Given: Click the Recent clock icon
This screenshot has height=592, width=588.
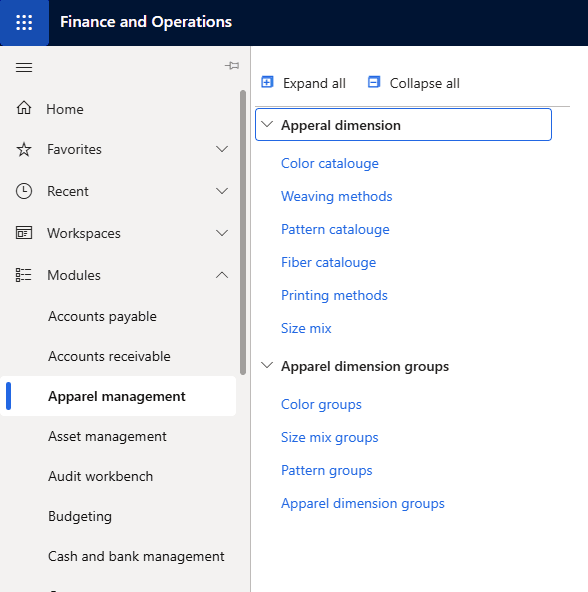Looking at the screenshot, I should point(24,191).
